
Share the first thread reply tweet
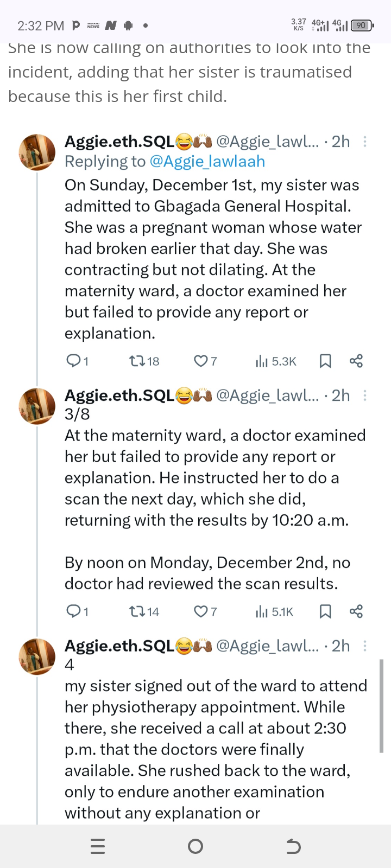pos(356,361)
